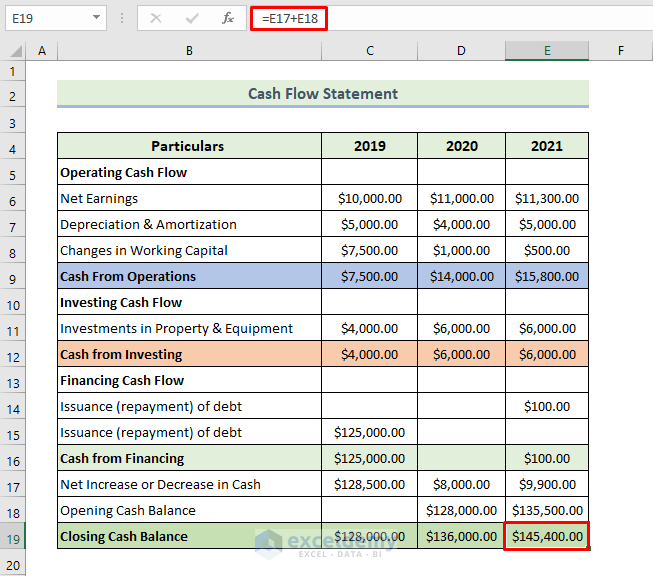Select column E header
This screenshot has width=653, height=576.
coord(547,51)
